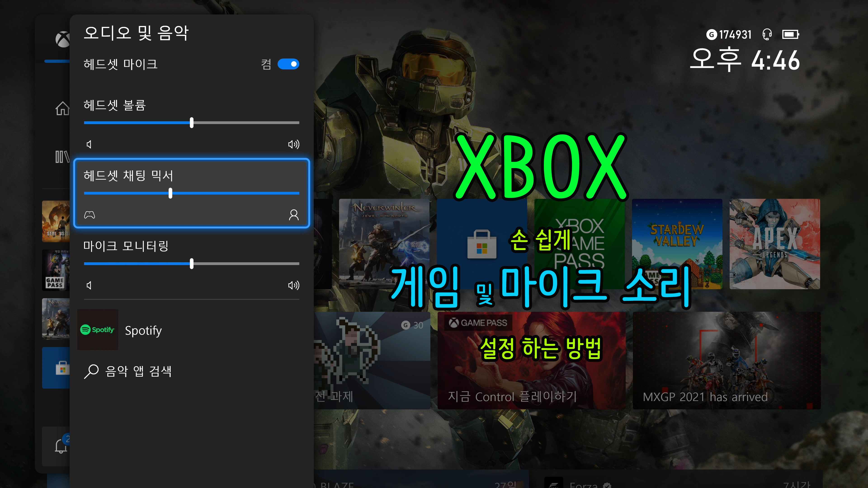Click the game controller icon in chat mixer
The width and height of the screenshot is (868, 488).
pyautogui.click(x=90, y=215)
